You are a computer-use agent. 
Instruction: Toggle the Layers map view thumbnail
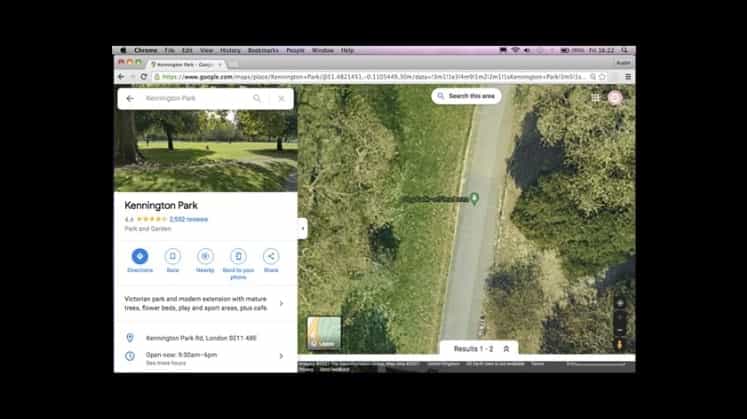(323, 333)
